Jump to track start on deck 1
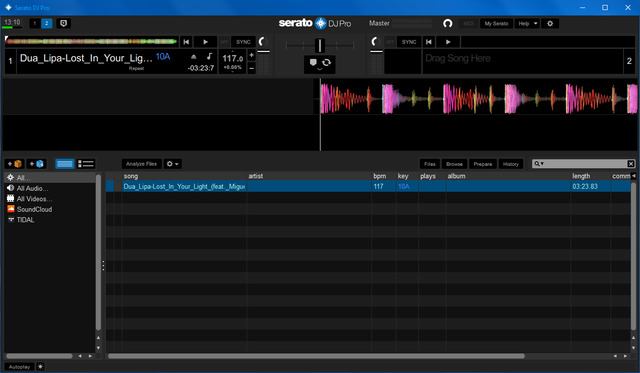This screenshot has width=640, height=373. [186, 42]
